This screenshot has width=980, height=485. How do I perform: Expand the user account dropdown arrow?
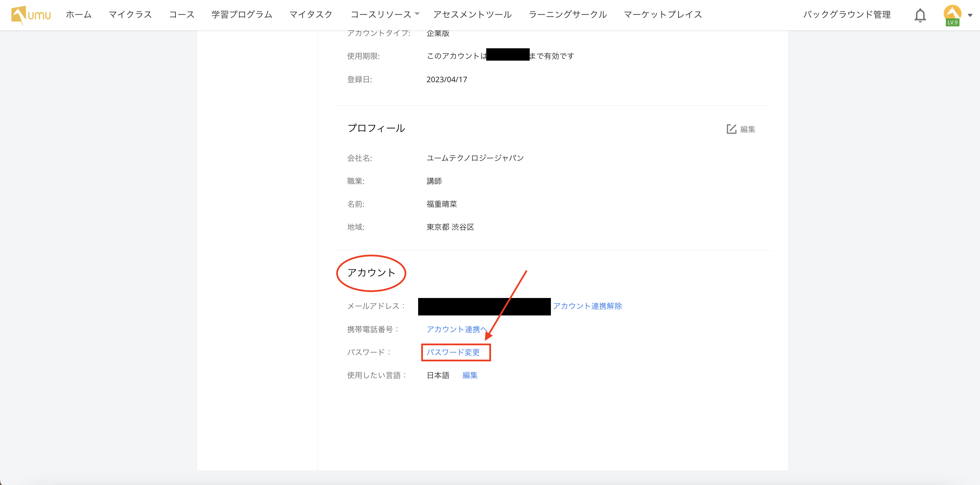970,15
